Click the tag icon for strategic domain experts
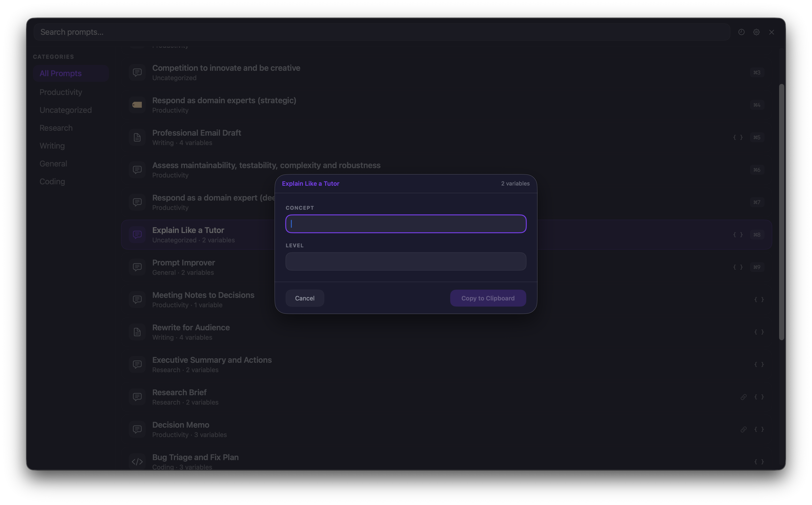The width and height of the screenshot is (812, 505). coord(137,105)
